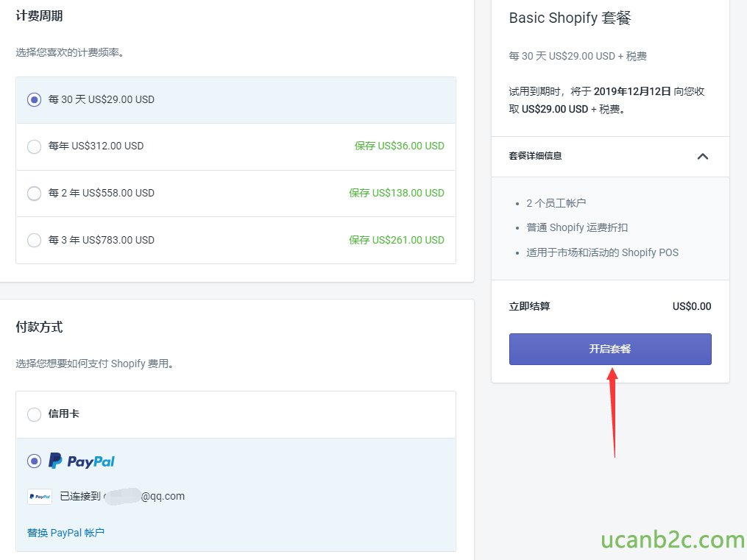This screenshot has width=747, height=560.
Task: Click the 保存 US$261.00 USD savings text
Action: [x=397, y=240]
